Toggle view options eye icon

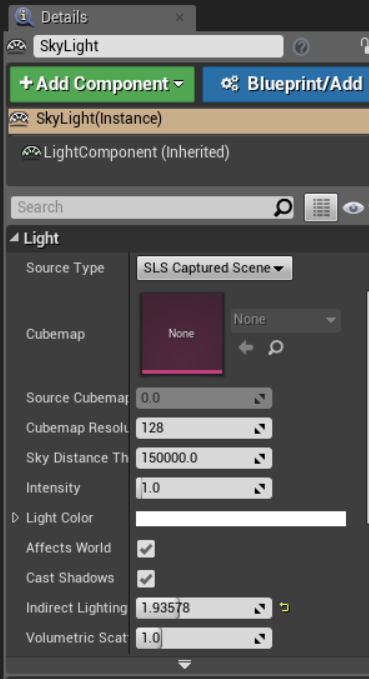(353, 208)
